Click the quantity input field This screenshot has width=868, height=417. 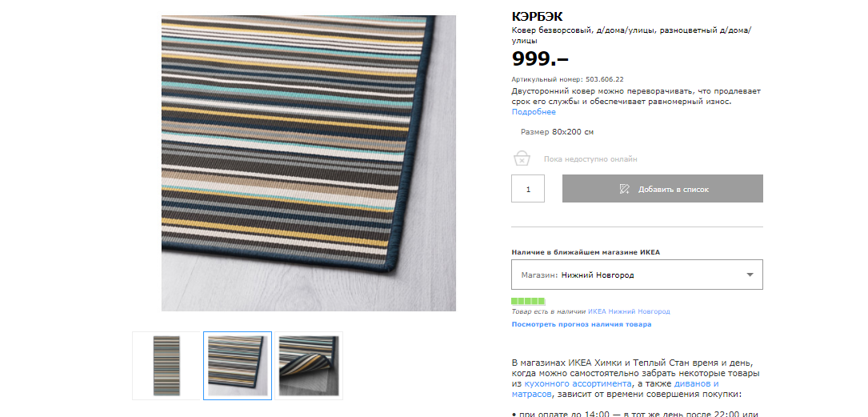click(x=527, y=189)
